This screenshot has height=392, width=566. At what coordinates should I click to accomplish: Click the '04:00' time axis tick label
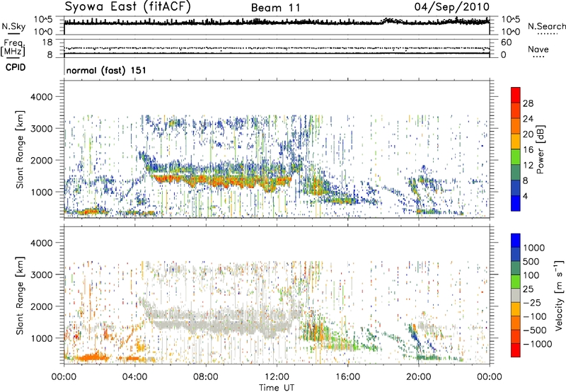pos(135,377)
